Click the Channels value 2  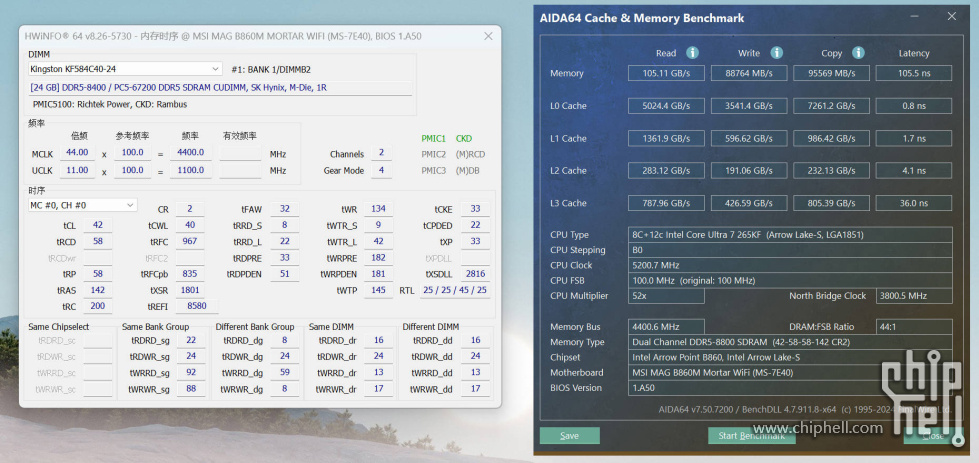(381, 154)
